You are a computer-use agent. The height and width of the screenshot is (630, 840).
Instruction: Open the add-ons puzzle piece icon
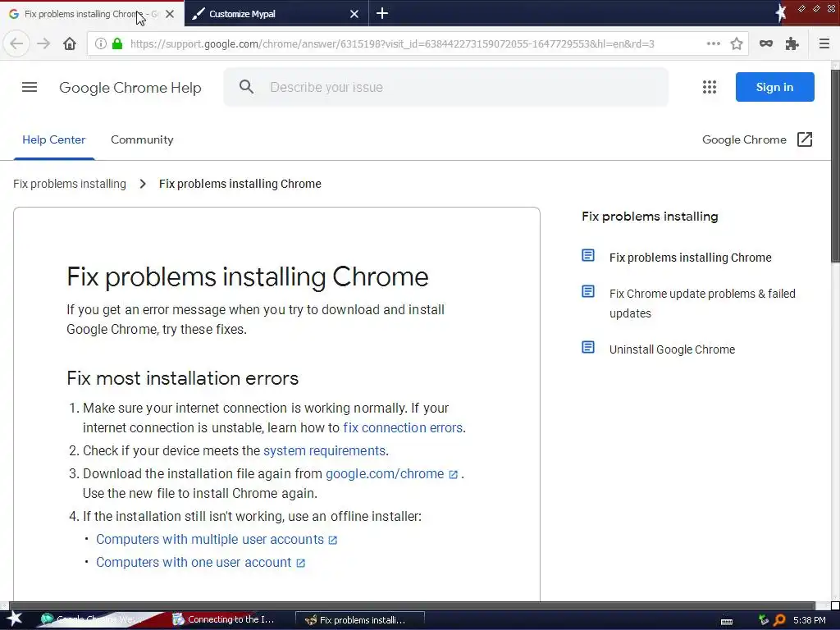click(x=792, y=43)
